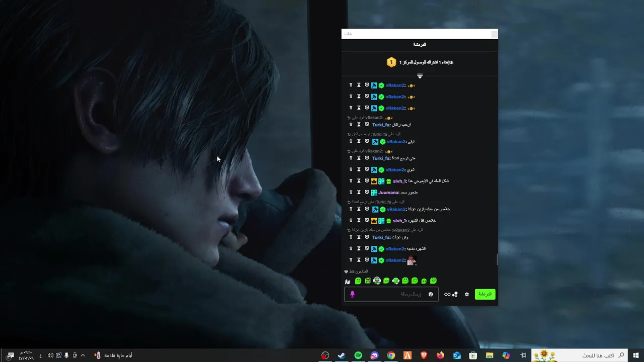The height and width of the screenshot is (362, 644).
Task: Click verified badge on vRakan2's "الشهره متعبه" row
Action: (x=381, y=248)
